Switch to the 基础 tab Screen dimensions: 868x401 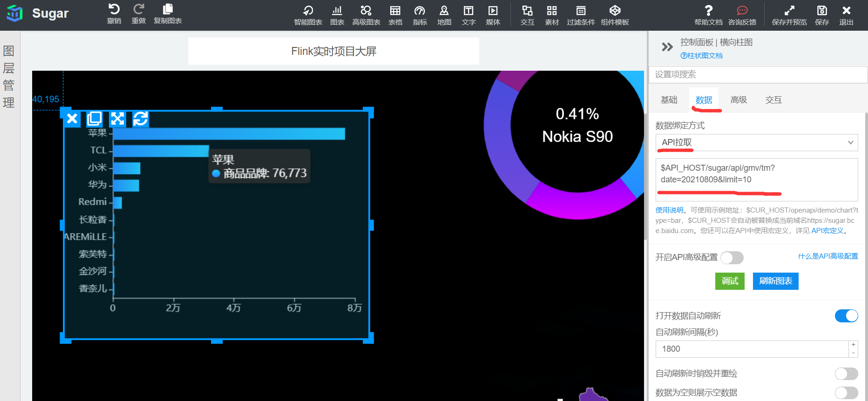pyautogui.click(x=669, y=100)
